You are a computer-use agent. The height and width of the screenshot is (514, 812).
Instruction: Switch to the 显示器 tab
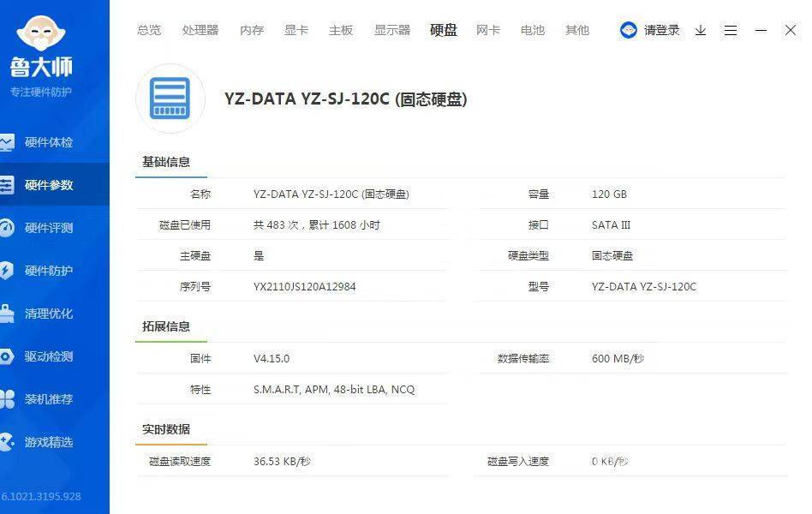392,30
